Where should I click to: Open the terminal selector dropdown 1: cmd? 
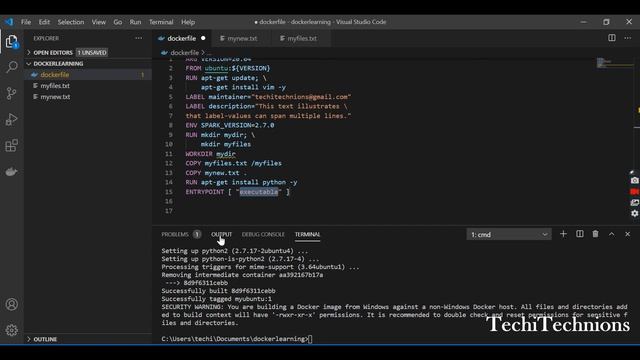click(509, 234)
